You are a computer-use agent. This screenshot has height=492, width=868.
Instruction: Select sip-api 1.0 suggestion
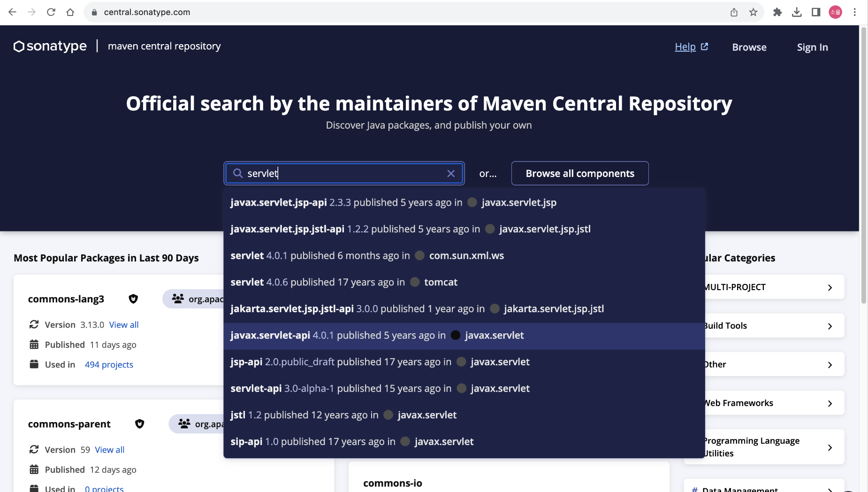464,442
